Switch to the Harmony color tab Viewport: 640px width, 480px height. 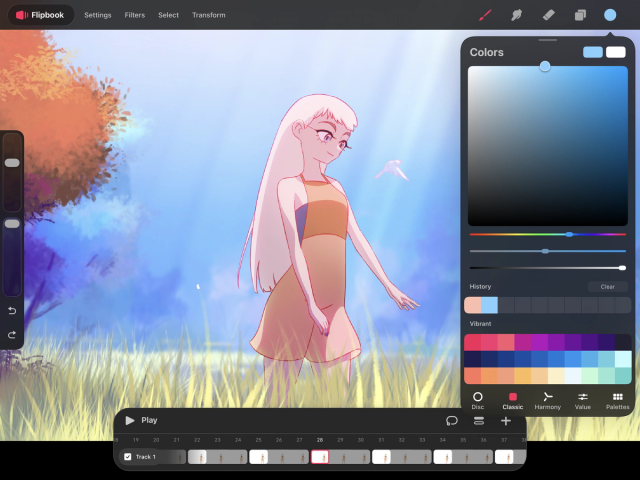(x=547, y=401)
